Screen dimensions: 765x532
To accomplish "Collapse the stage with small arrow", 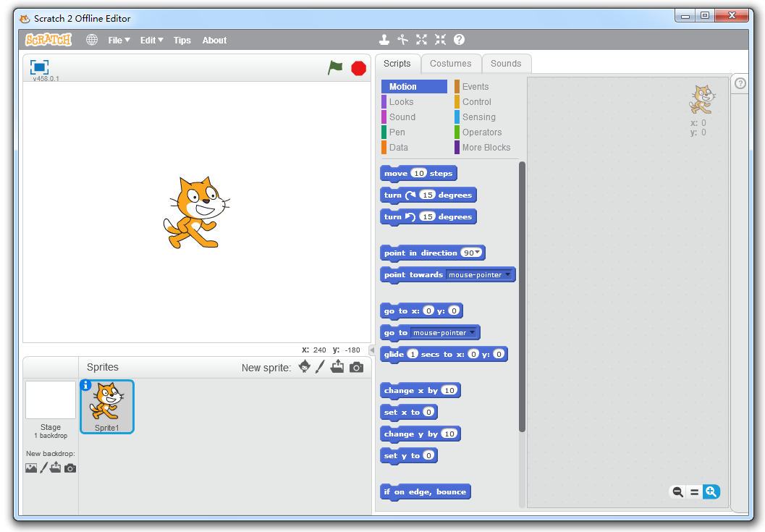I will [371, 350].
